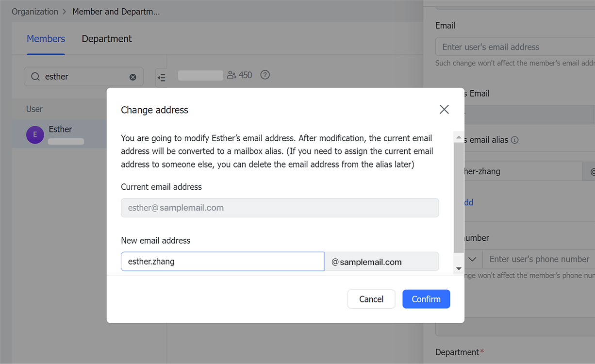Viewport: 595px width, 364px height.
Task: Switch to the Department tab
Action: (106, 38)
